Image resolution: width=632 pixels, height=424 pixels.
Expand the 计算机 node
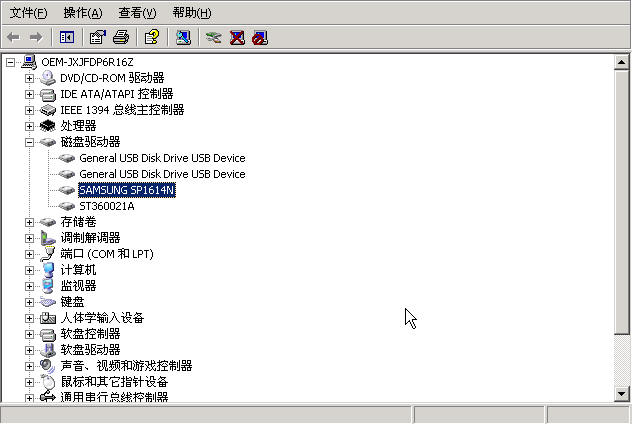coord(29,270)
